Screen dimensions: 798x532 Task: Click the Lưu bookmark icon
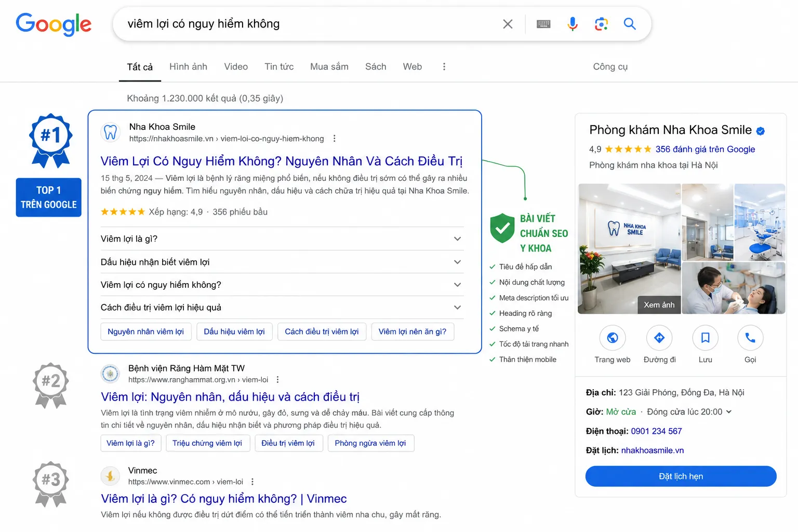click(x=706, y=338)
